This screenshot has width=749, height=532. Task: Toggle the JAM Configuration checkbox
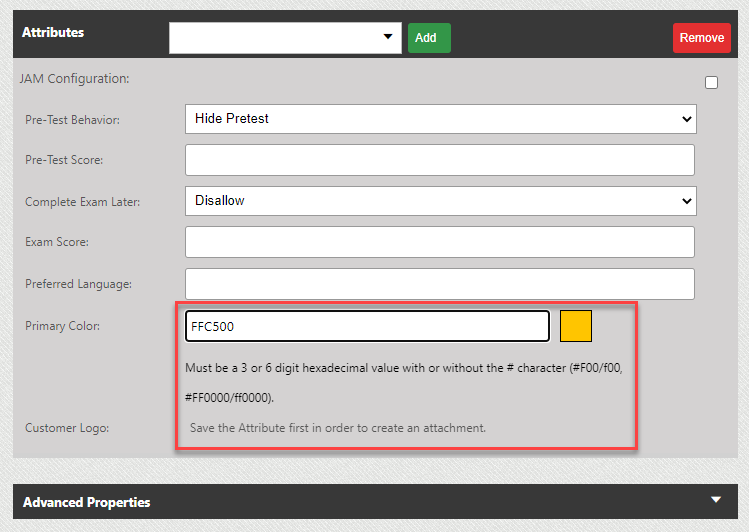[711, 83]
